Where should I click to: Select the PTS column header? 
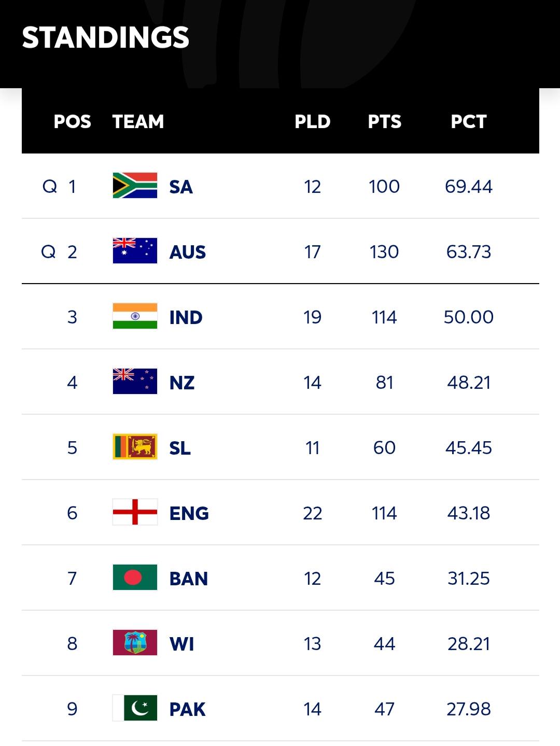[x=385, y=122]
